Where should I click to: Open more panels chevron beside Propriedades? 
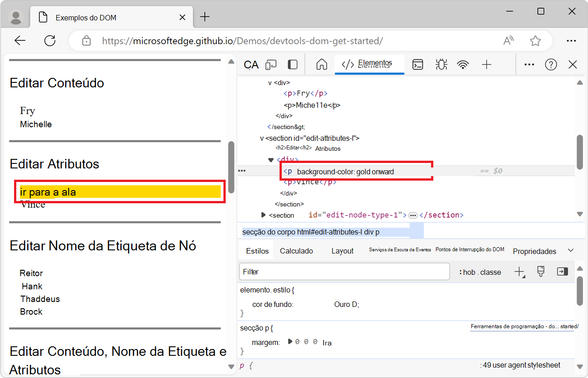click(571, 249)
